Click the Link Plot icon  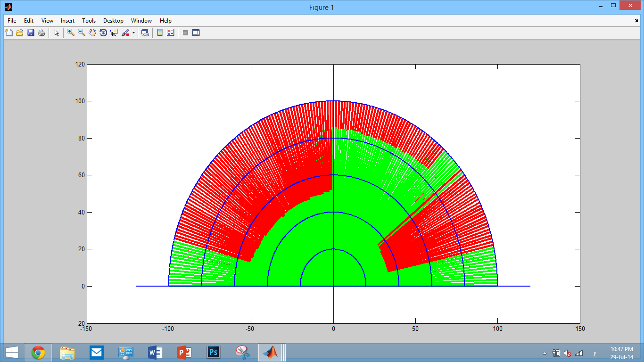pyautogui.click(x=145, y=33)
